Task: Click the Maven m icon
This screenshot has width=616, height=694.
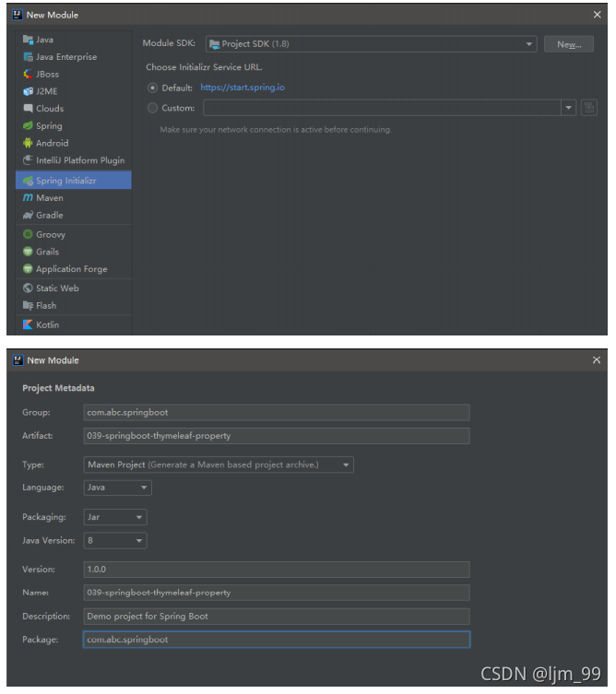Action: [x=28, y=198]
